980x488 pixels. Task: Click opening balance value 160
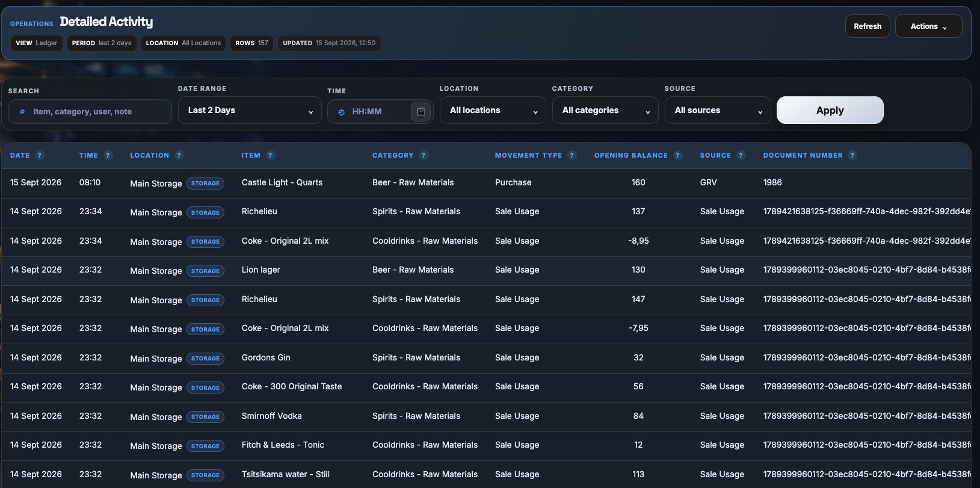[x=638, y=182]
